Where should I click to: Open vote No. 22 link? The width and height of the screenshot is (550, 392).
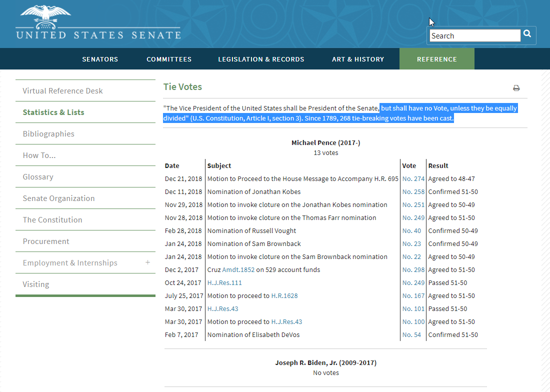[x=411, y=256]
